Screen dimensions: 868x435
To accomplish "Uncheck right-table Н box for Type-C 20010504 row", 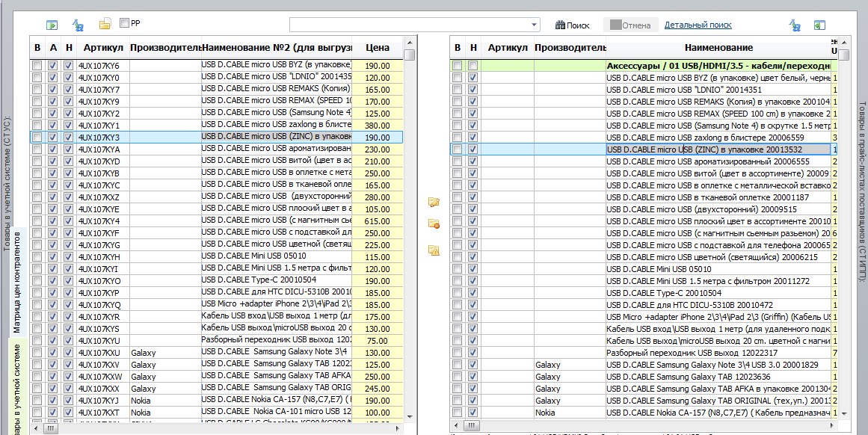I will coord(473,293).
